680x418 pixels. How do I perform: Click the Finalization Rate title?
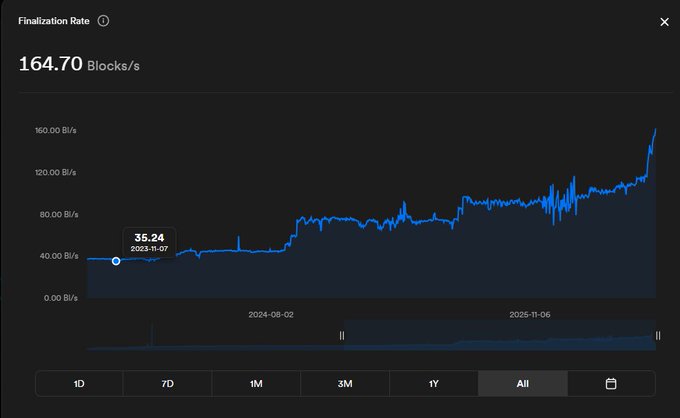54,21
